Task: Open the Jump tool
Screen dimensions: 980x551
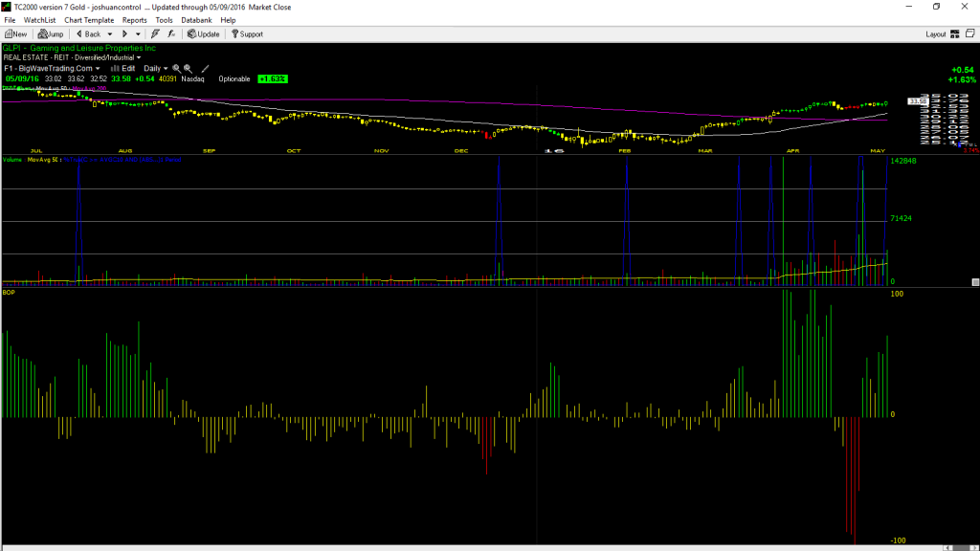Action: [51, 34]
